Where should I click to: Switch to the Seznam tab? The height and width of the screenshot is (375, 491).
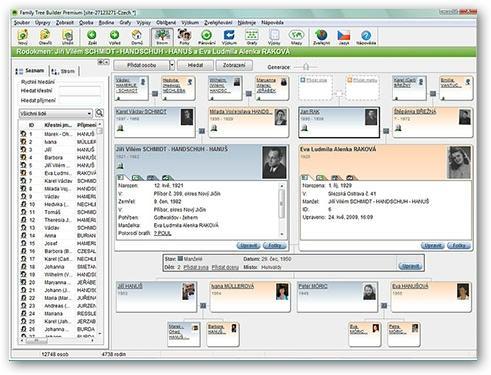tap(30, 71)
